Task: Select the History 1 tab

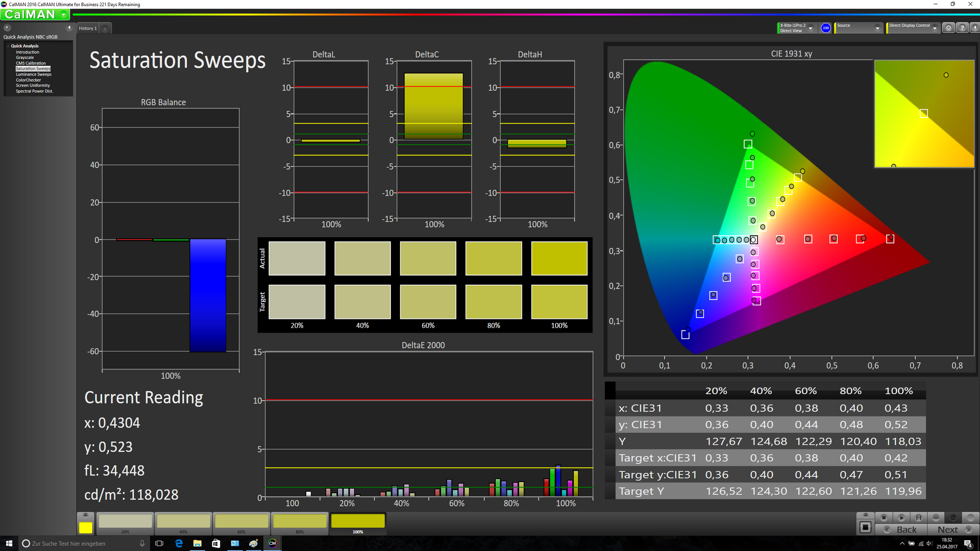Action: [x=87, y=29]
